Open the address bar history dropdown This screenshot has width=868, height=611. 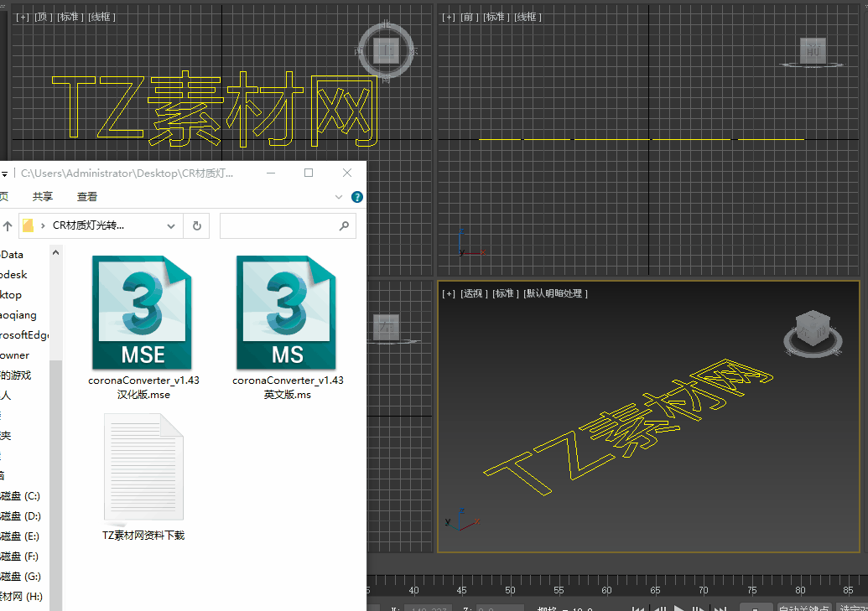point(171,225)
